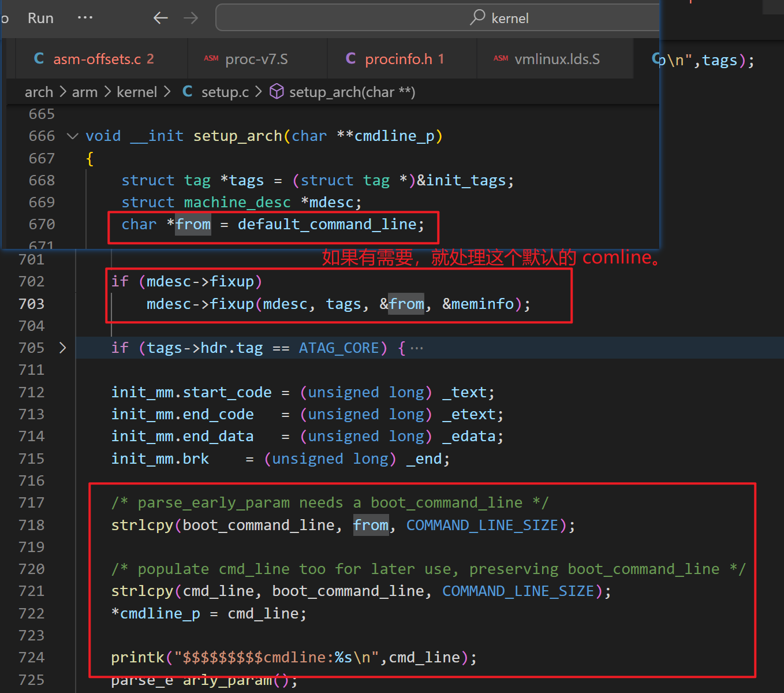Go back with the left arrow
Screen dimensions: 784x693
pyautogui.click(x=160, y=18)
